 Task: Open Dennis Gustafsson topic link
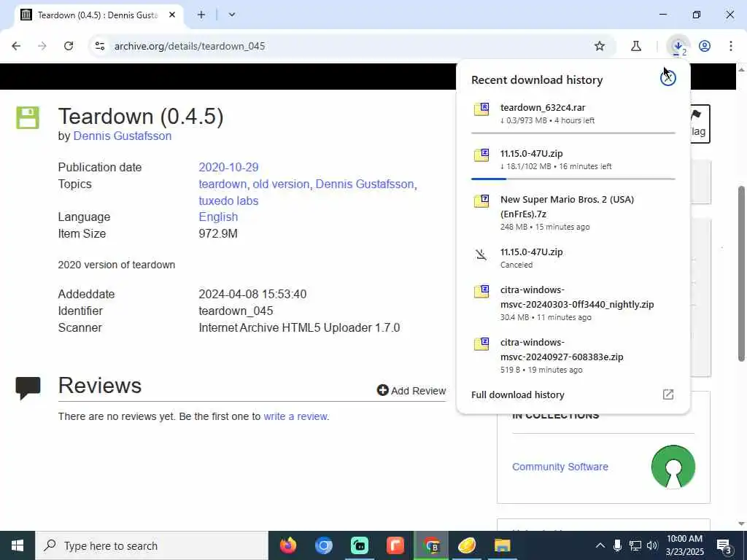(x=365, y=184)
